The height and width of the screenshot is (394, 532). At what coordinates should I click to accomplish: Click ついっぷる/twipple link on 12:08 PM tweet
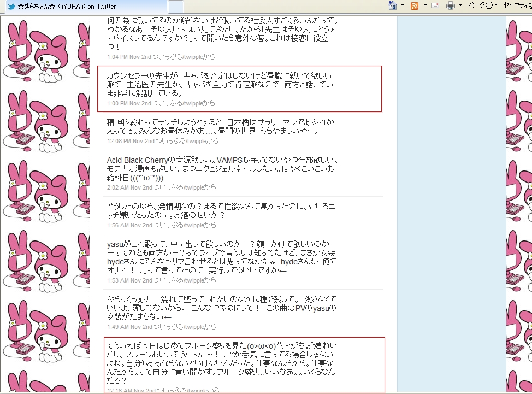tap(181, 141)
